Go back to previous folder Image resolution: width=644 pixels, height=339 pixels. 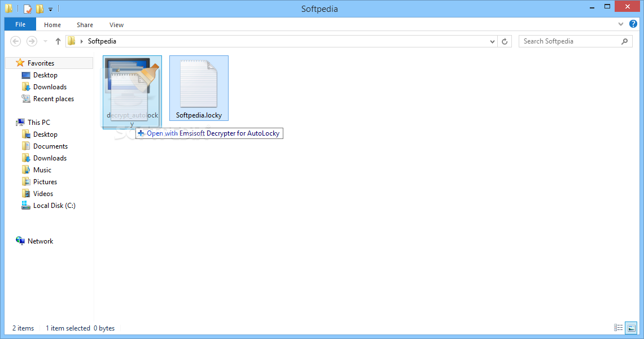tap(16, 41)
